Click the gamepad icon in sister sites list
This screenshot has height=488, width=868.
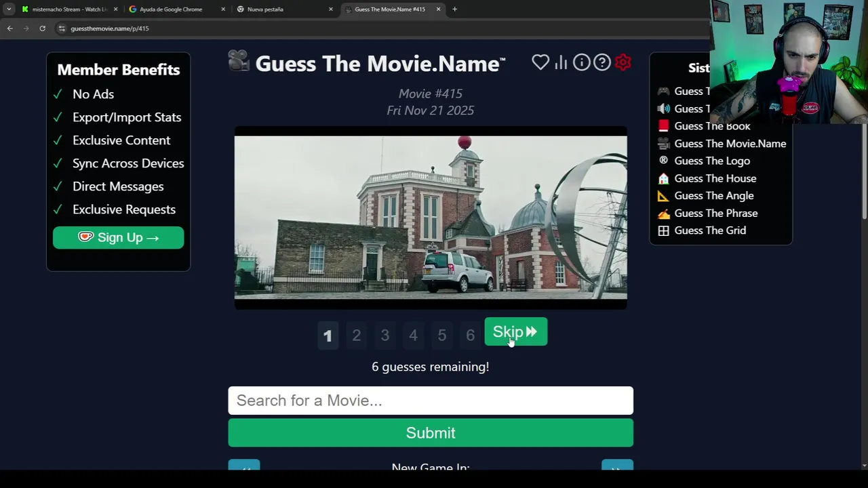click(x=663, y=91)
